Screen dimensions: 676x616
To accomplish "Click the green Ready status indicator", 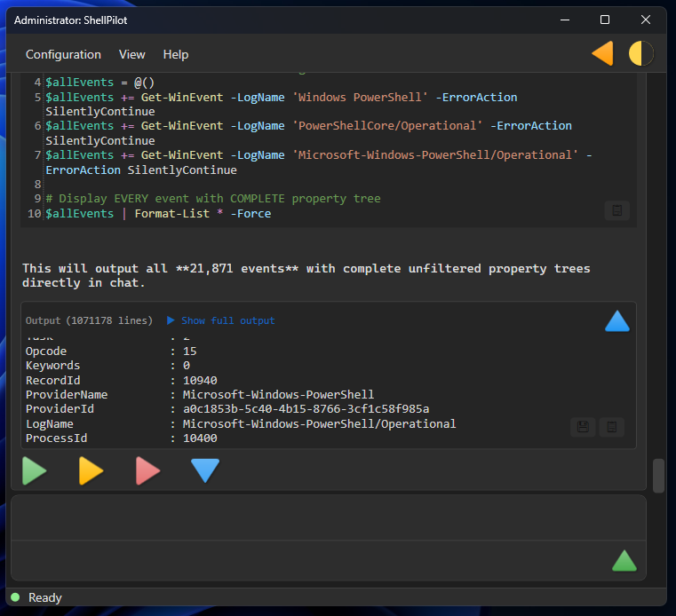I will 15,597.
